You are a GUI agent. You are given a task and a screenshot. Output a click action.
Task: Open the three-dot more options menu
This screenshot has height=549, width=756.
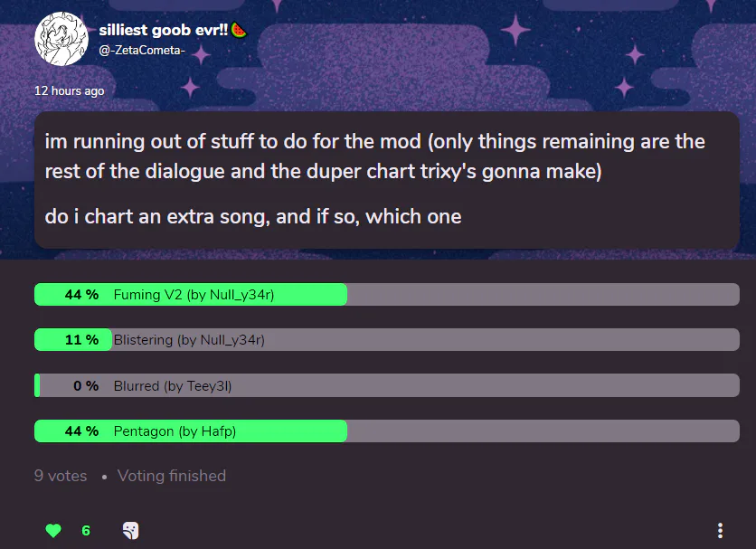720,530
